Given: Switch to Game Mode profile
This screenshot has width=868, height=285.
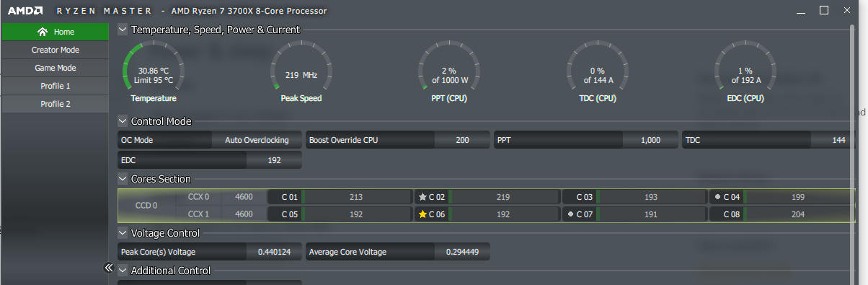Looking at the screenshot, I should coord(56,68).
